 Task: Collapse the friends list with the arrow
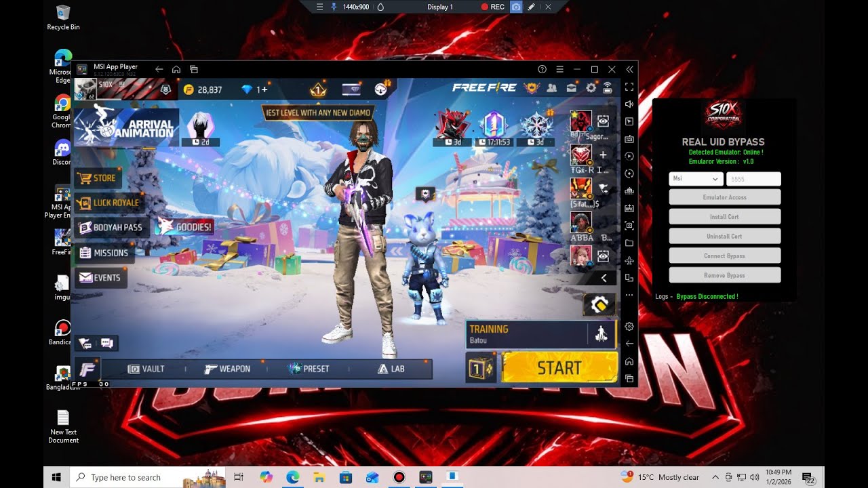pyautogui.click(x=604, y=278)
